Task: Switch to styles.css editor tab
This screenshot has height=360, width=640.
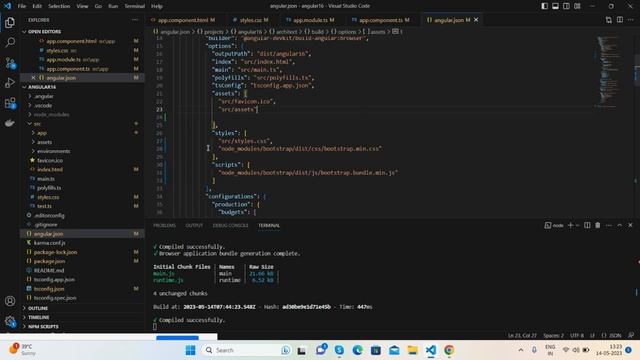Action: [x=250, y=20]
